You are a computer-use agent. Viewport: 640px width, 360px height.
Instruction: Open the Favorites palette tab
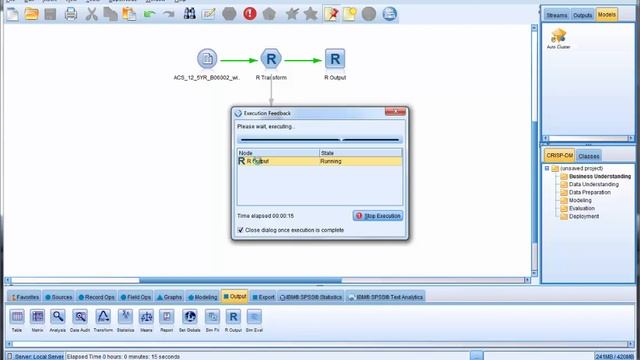25,297
